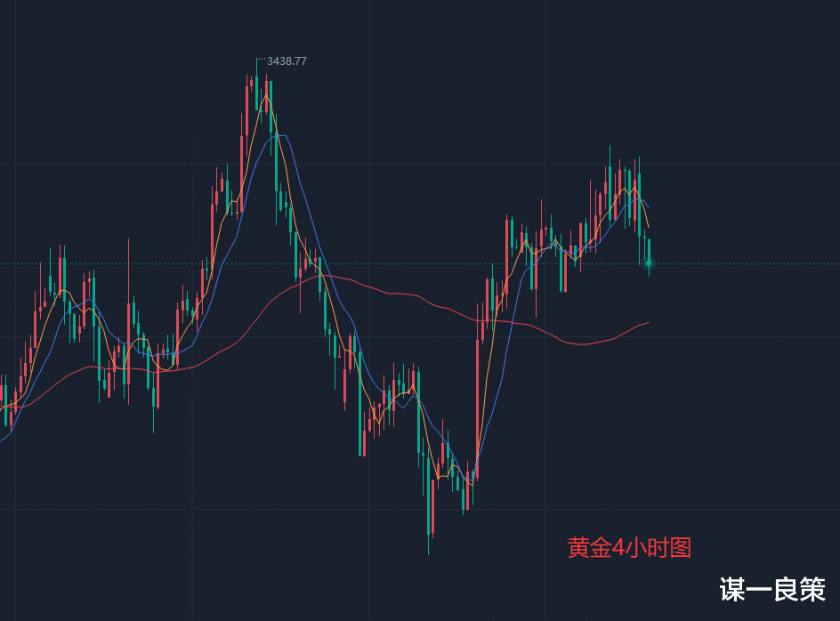Click the right end of the red moving average line
The width and height of the screenshot is (840, 621).
(648, 322)
